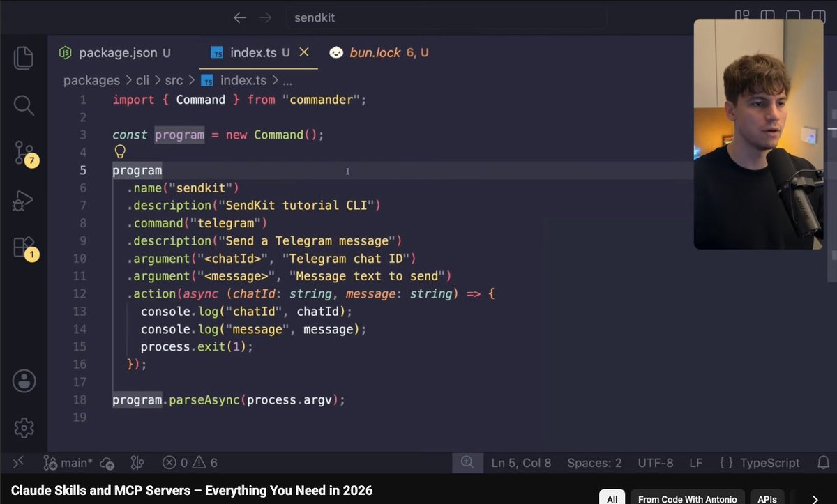Expand the index.ts breadcrumb

pos(243,80)
